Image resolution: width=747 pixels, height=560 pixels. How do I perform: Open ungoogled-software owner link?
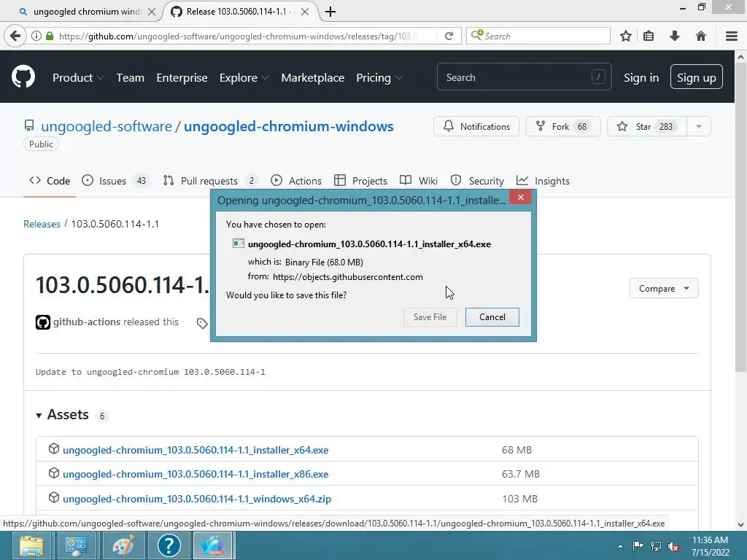107,126
